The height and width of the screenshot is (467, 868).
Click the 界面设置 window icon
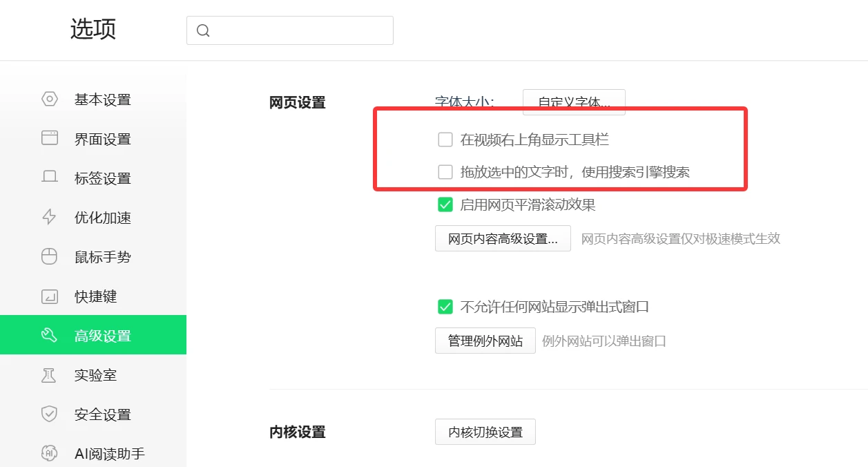point(50,139)
